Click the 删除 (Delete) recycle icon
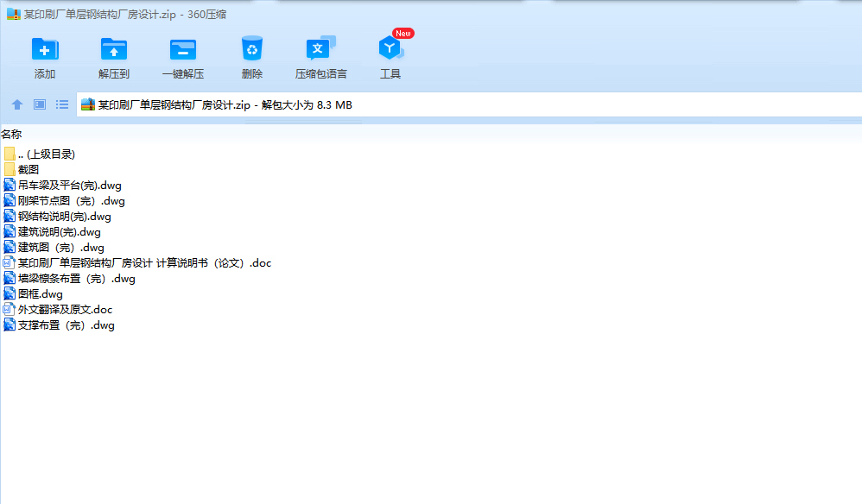862x504 pixels. pyautogui.click(x=252, y=48)
